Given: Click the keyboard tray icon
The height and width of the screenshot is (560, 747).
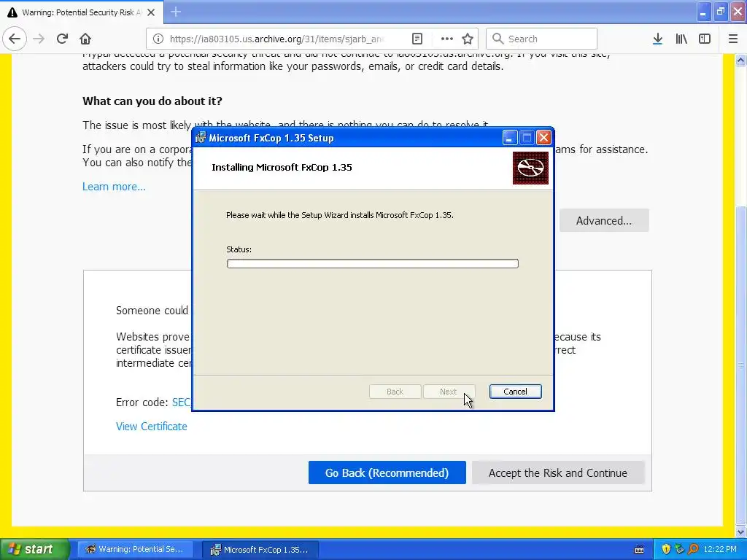Looking at the screenshot, I should pyautogui.click(x=639, y=550).
